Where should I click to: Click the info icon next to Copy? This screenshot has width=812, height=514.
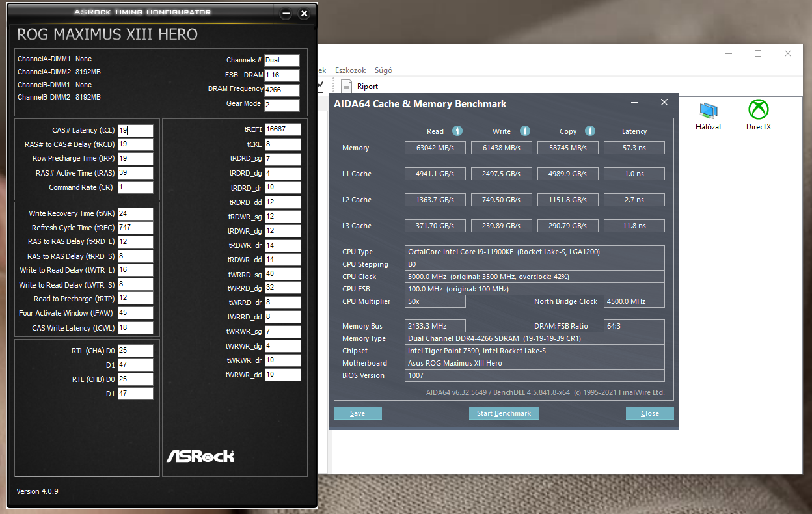click(590, 131)
